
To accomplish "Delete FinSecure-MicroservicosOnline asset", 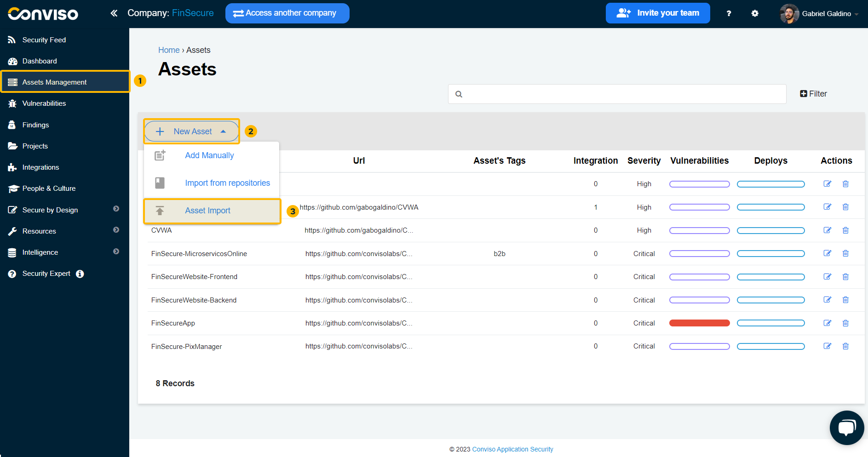I will pos(845,253).
